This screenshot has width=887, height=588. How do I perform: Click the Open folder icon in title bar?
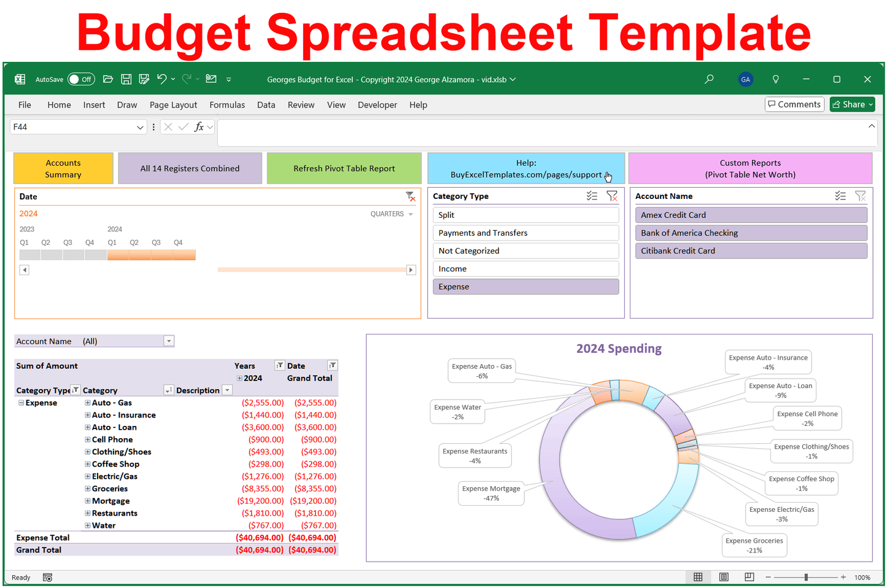click(x=108, y=79)
